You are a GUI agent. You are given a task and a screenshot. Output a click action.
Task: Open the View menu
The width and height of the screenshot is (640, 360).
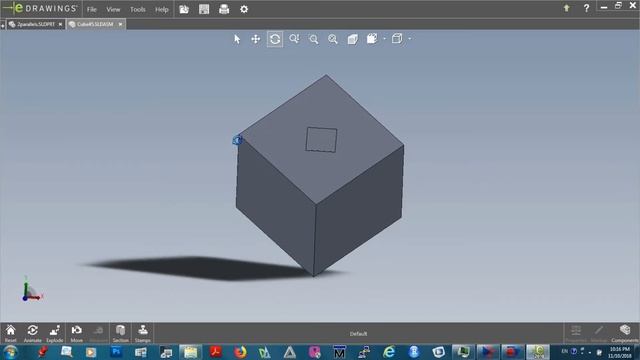coord(113,9)
